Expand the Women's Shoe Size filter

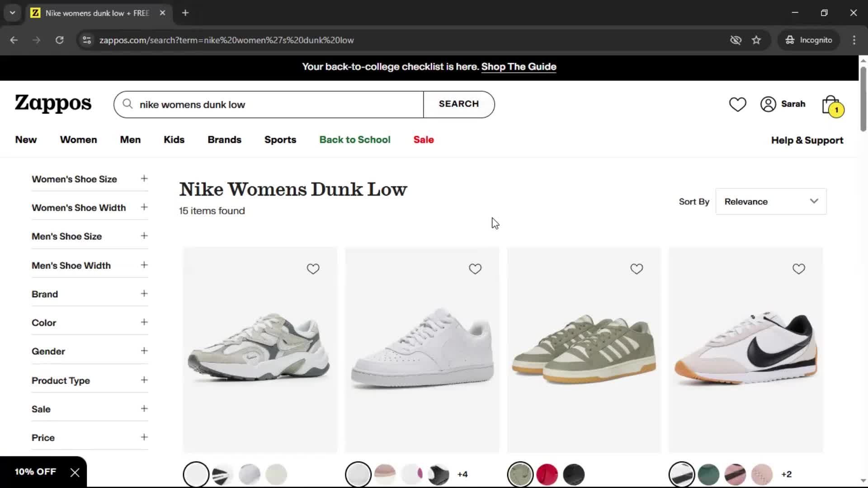90,179
